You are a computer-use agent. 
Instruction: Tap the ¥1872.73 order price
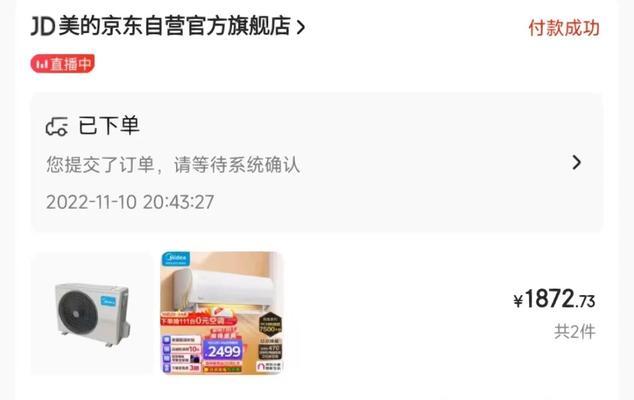(x=554, y=300)
